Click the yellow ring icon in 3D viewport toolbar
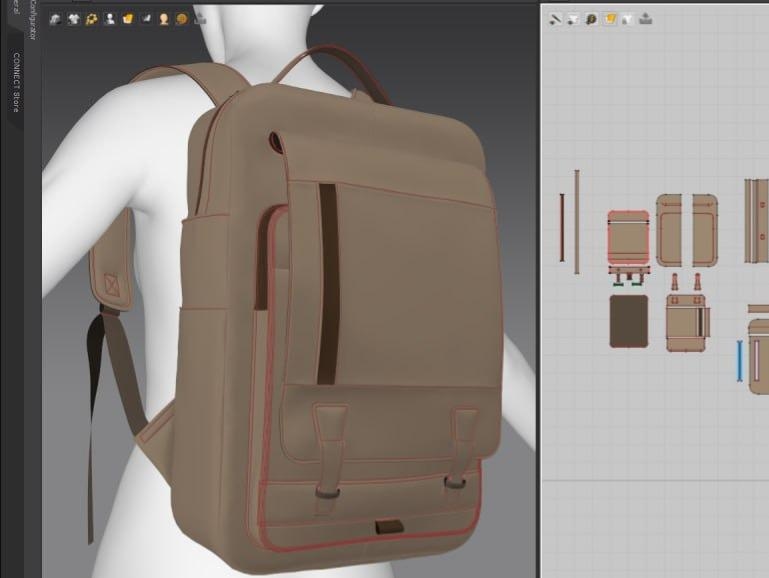Screen dimensions: 769x578 click(91, 19)
